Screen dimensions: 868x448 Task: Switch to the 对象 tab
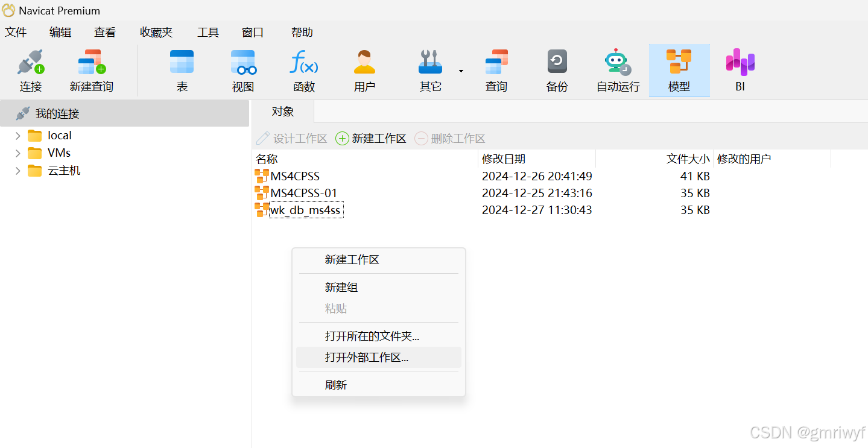283,112
